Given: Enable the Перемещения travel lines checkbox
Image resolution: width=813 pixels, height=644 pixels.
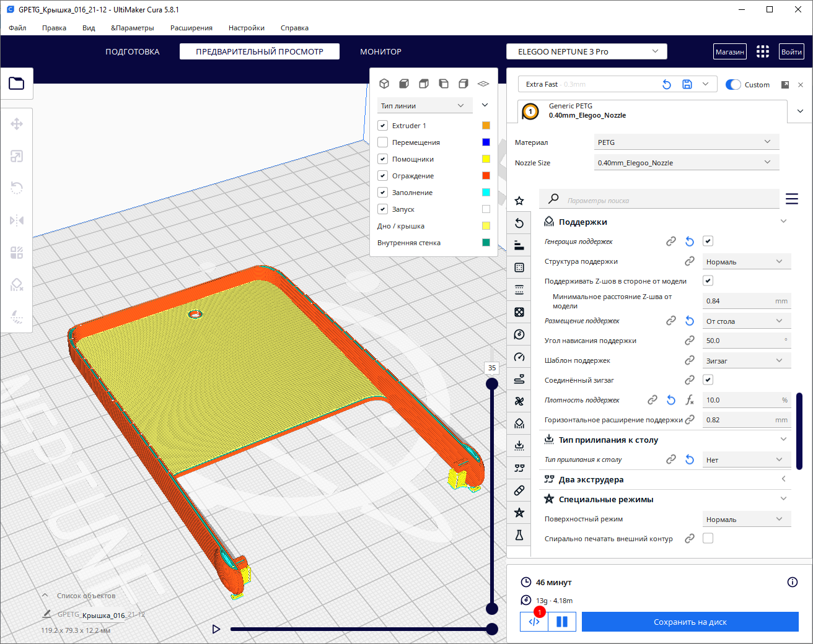Looking at the screenshot, I should (383, 142).
